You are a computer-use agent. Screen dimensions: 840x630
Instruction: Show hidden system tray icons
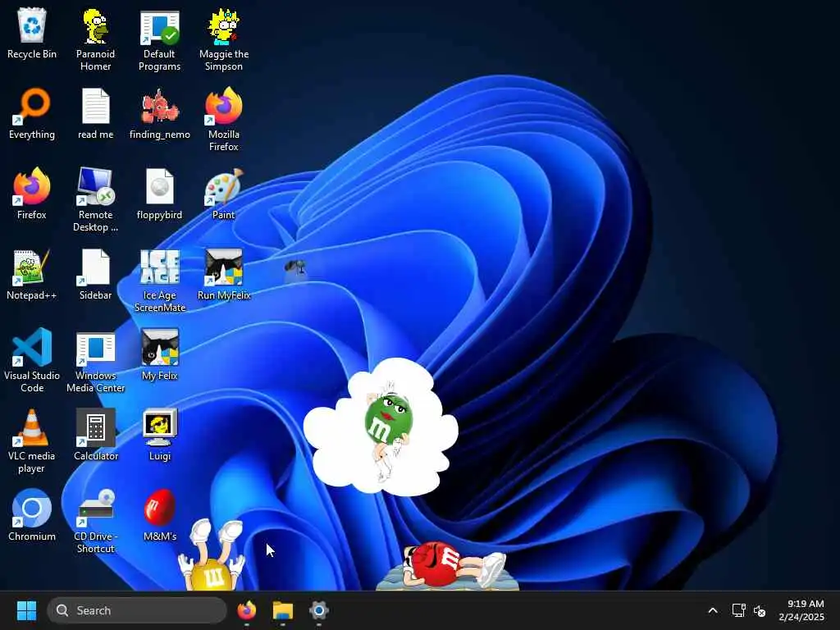[713, 610]
